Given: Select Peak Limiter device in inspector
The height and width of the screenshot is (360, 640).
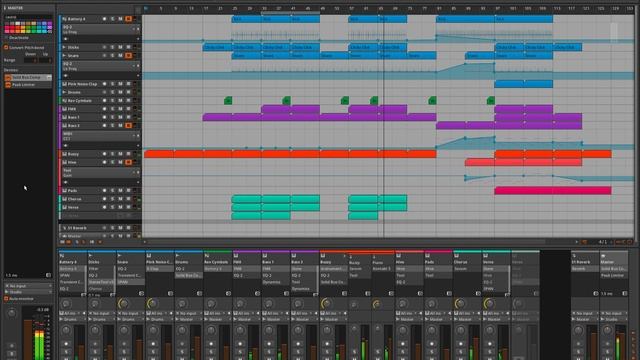Looking at the screenshot, I should (28, 84).
